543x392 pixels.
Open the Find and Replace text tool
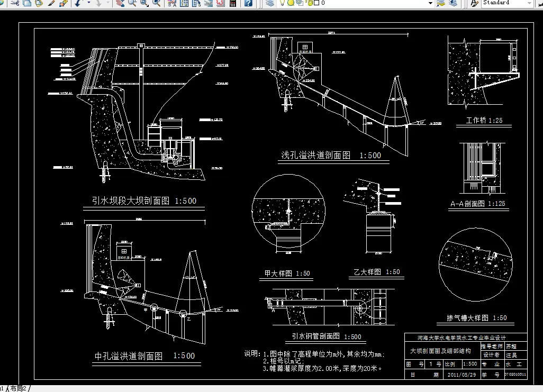(171, 4)
